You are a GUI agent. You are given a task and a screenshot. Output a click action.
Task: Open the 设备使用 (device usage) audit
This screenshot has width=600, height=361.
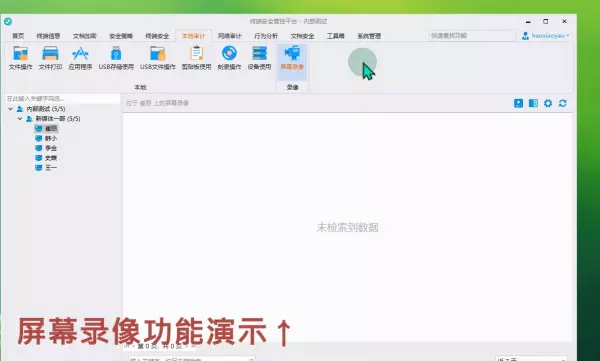pos(259,58)
